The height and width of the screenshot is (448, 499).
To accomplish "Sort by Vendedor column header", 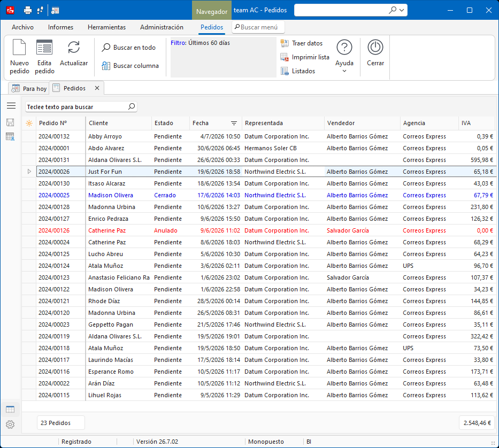I will (362, 123).
